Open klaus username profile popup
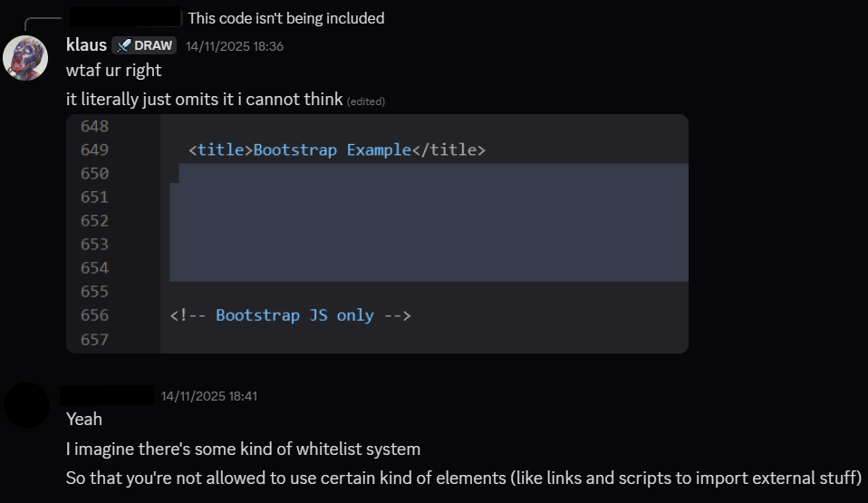The height and width of the screenshot is (503, 868). pos(87,44)
